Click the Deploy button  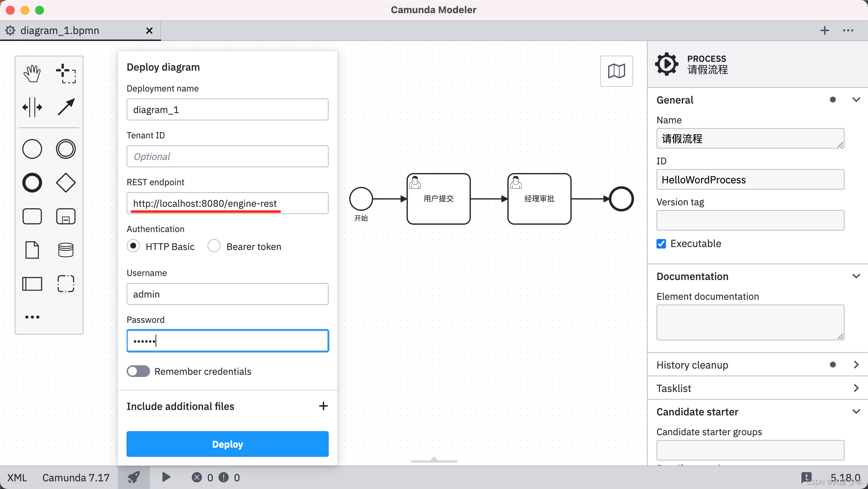click(x=227, y=444)
